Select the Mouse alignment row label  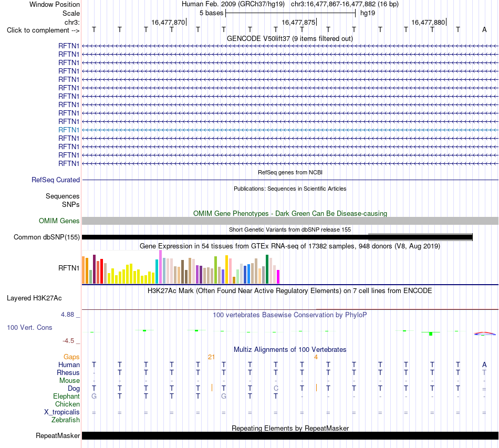(69, 381)
